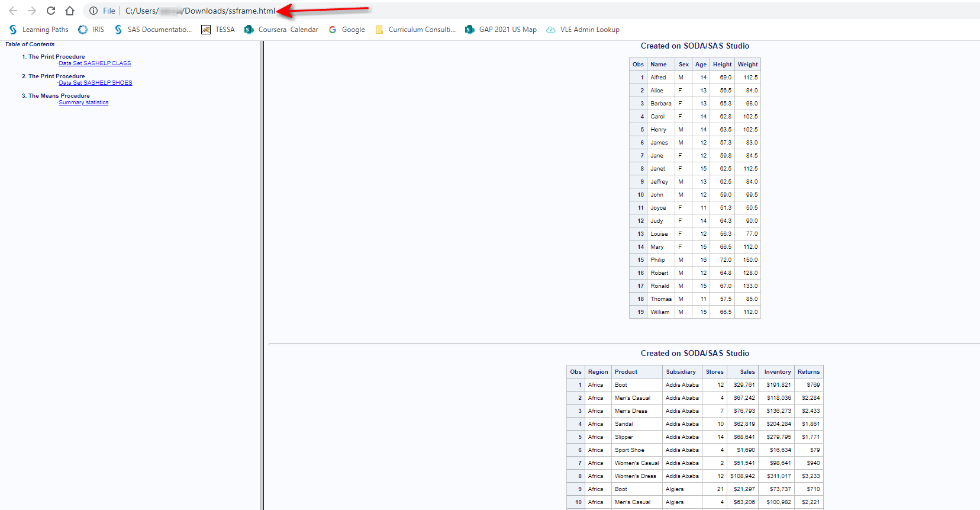Click the browser back arrow
The width and height of the screenshot is (980, 510).
pos(13,11)
